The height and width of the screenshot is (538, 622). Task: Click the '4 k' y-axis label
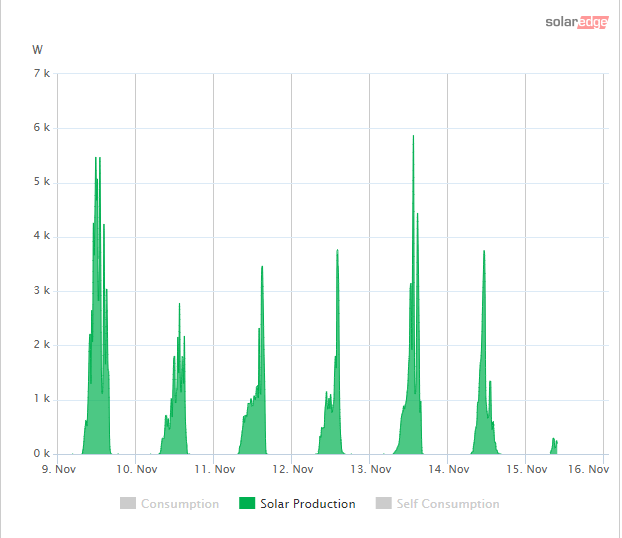pyautogui.click(x=42, y=236)
